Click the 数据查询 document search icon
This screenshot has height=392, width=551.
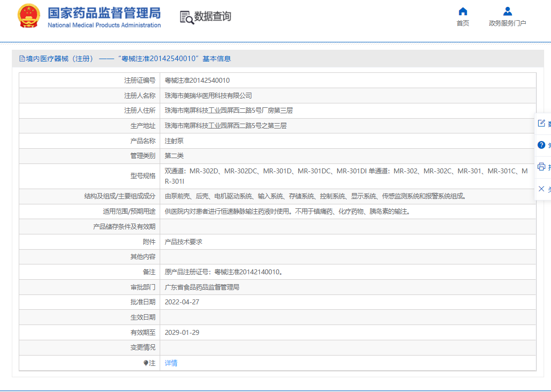pos(186,17)
